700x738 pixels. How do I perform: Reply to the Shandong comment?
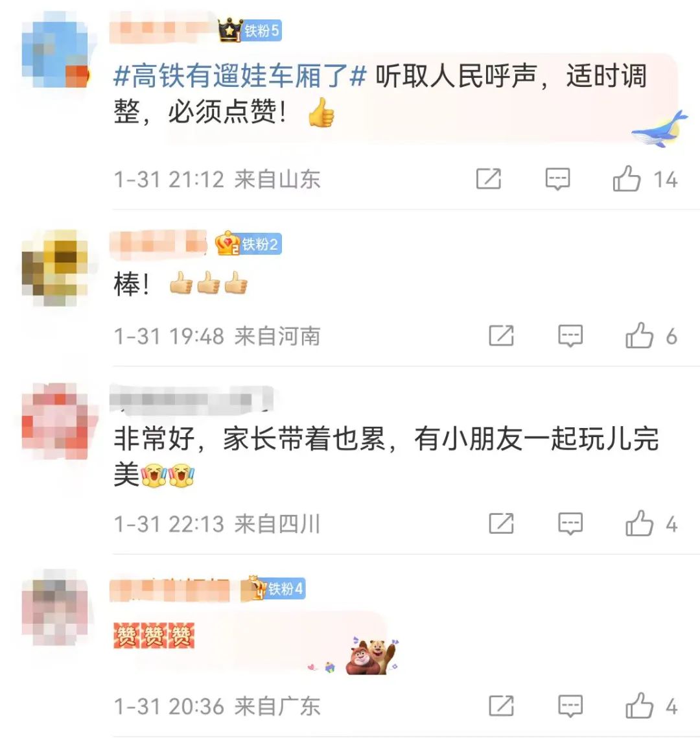[557, 179]
